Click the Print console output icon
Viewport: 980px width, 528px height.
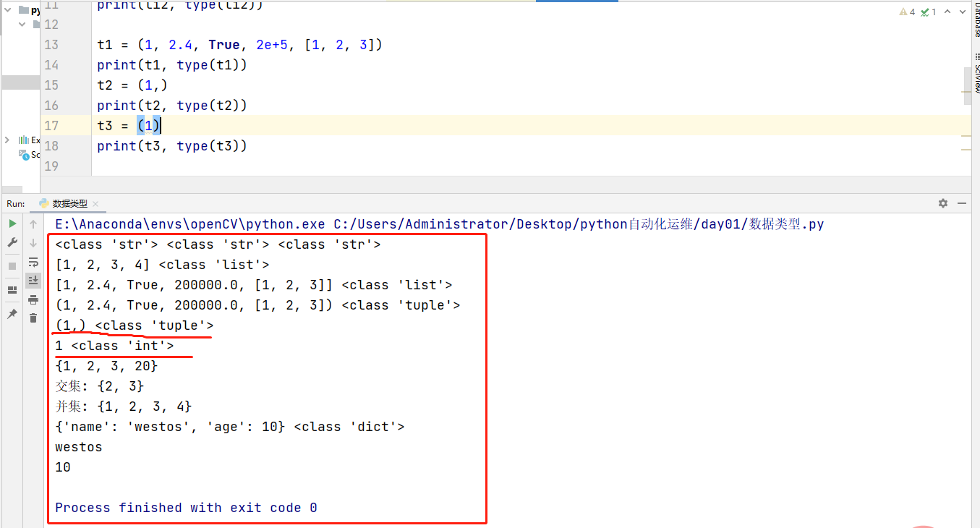(x=33, y=299)
